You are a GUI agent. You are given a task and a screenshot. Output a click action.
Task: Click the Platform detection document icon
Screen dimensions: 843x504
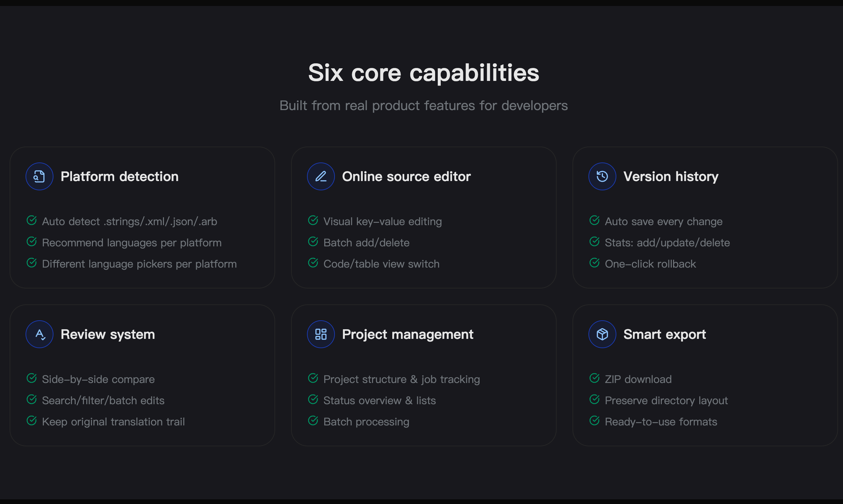pyautogui.click(x=39, y=176)
